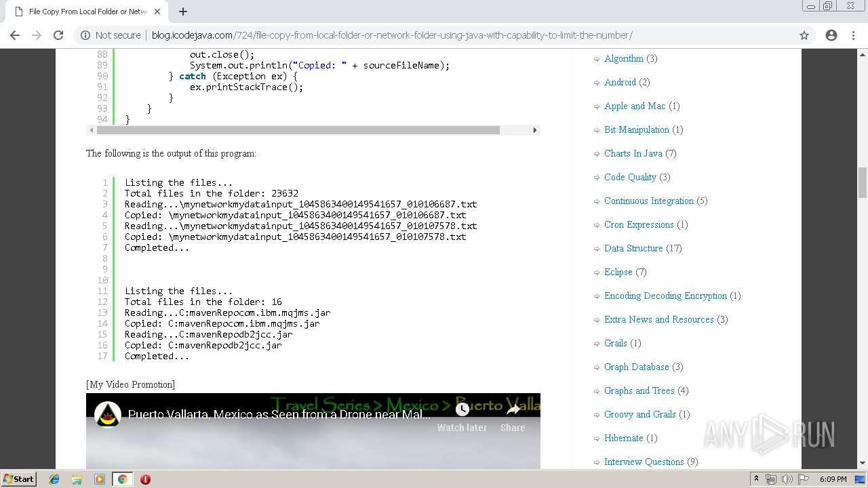Open the Code Quality category
The width and height of the screenshot is (868, 488).
click(x=630, y=177)
